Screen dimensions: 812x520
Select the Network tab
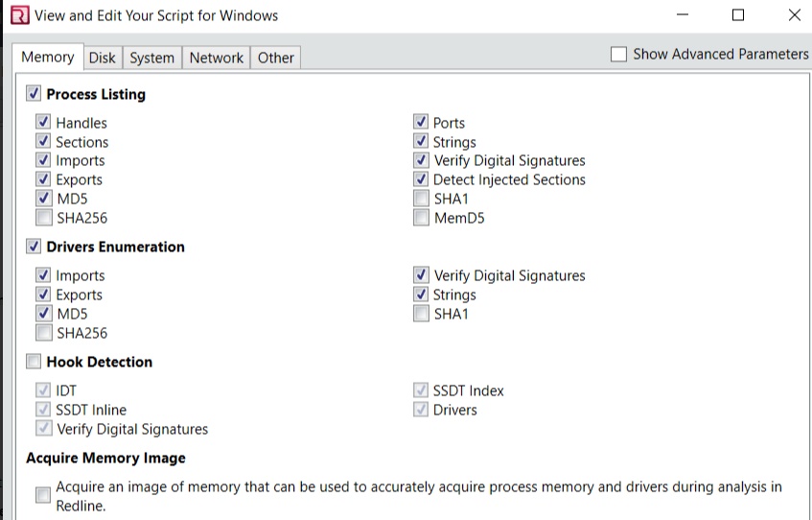point(216,58)
